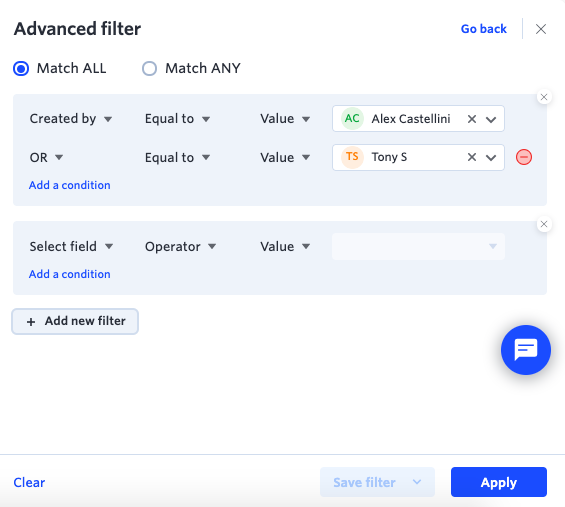Remove the Tony S condition with red minus
The height and width of the screenshot is (507, 565).
(x=524, y=157)
